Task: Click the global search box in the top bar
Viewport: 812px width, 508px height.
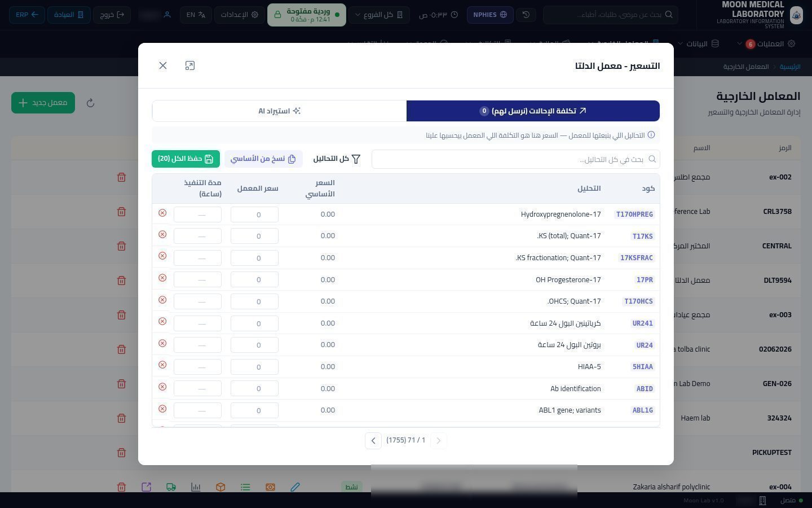Action: pyautogui.click(x=611, y=15)
